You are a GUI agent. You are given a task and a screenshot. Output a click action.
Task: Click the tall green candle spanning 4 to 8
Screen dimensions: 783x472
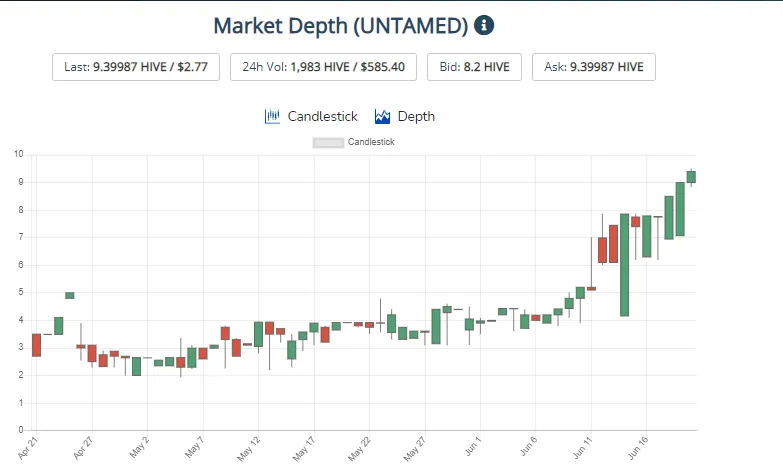pos(624,265)
